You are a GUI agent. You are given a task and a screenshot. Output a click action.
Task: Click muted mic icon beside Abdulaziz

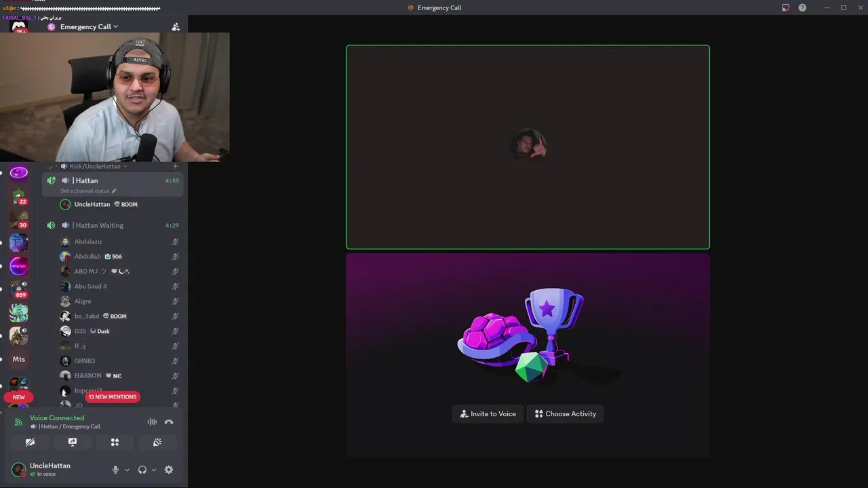[175, 241]
